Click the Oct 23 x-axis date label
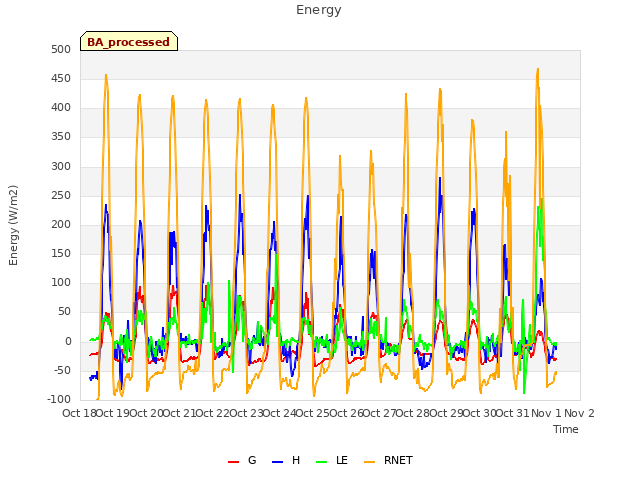Image resolution: width=640 pixels, height=480 pixels. [x=246, y=413]
